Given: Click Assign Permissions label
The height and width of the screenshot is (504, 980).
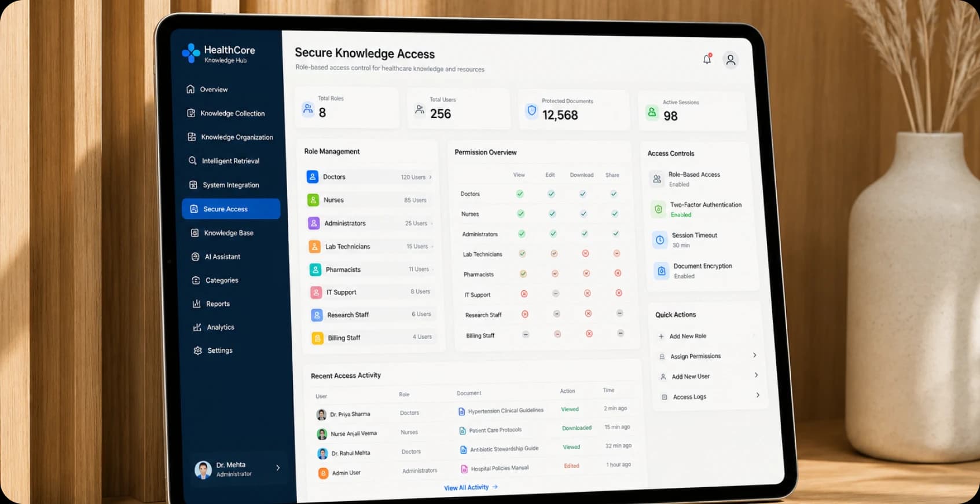Looking at the screenshot, I should pos(696,356).
